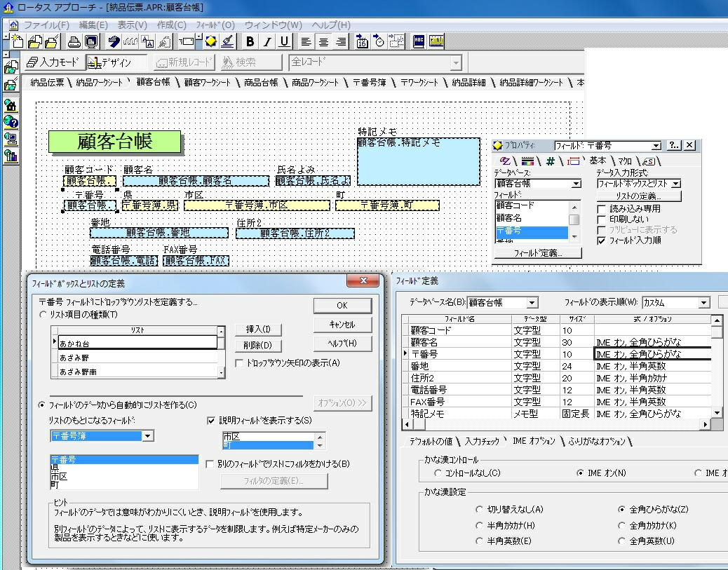
Task: Enable 読み込み専用 checkbox
Action: pyautogui.click(x=601, y=208)
